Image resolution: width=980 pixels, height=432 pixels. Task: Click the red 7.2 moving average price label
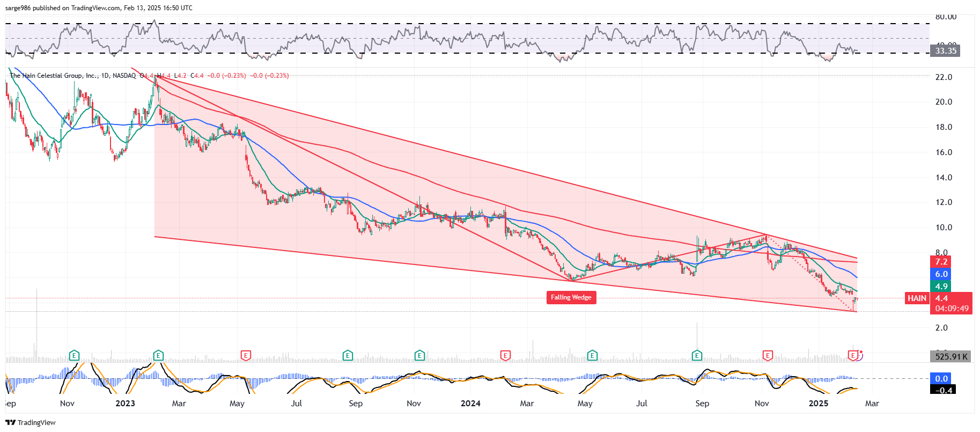coord(941,262)
